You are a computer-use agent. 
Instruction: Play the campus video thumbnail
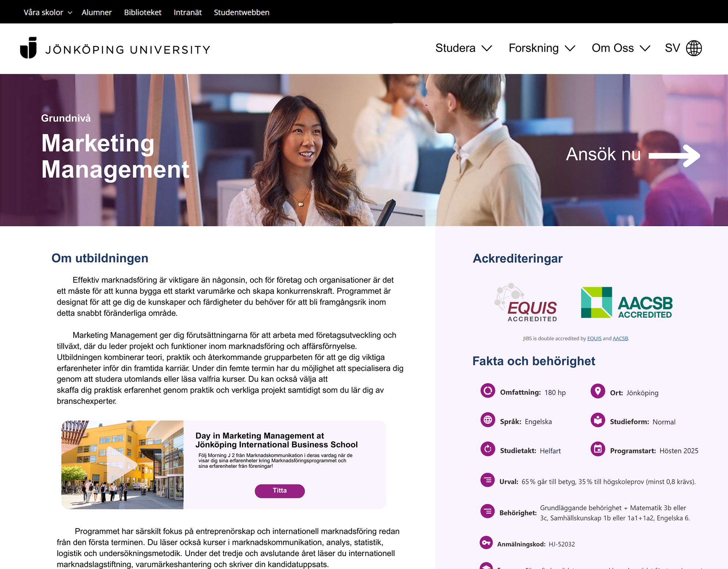(122, 465)
